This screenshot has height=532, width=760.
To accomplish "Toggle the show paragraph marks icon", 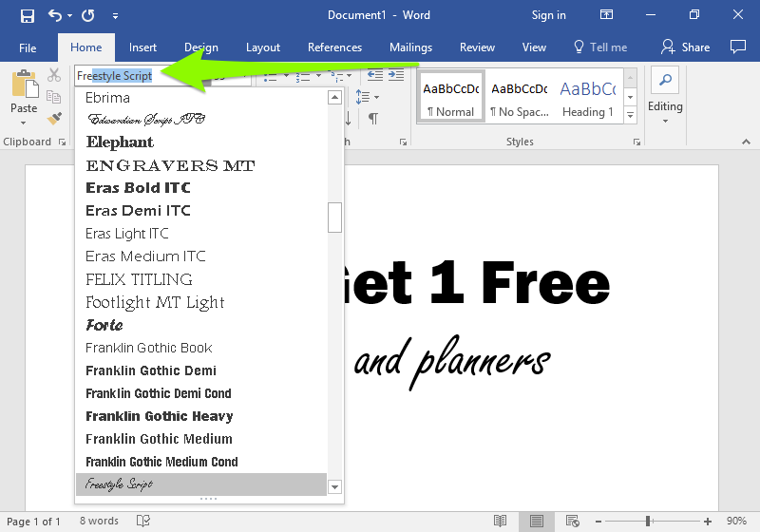I will tap(373, 119).
